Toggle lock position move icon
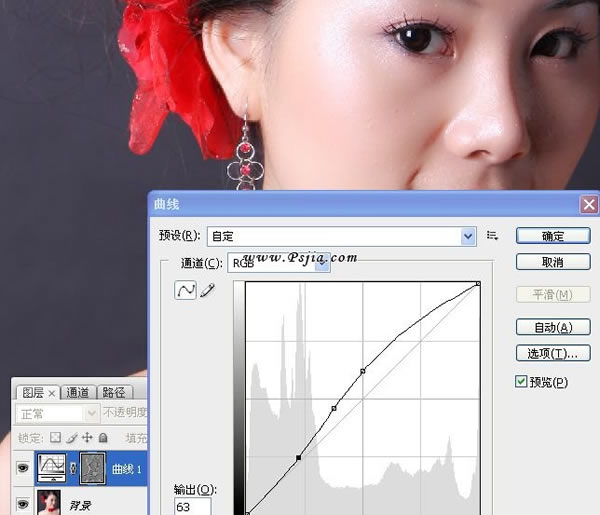600x515 pixels. tap(87, 437)
